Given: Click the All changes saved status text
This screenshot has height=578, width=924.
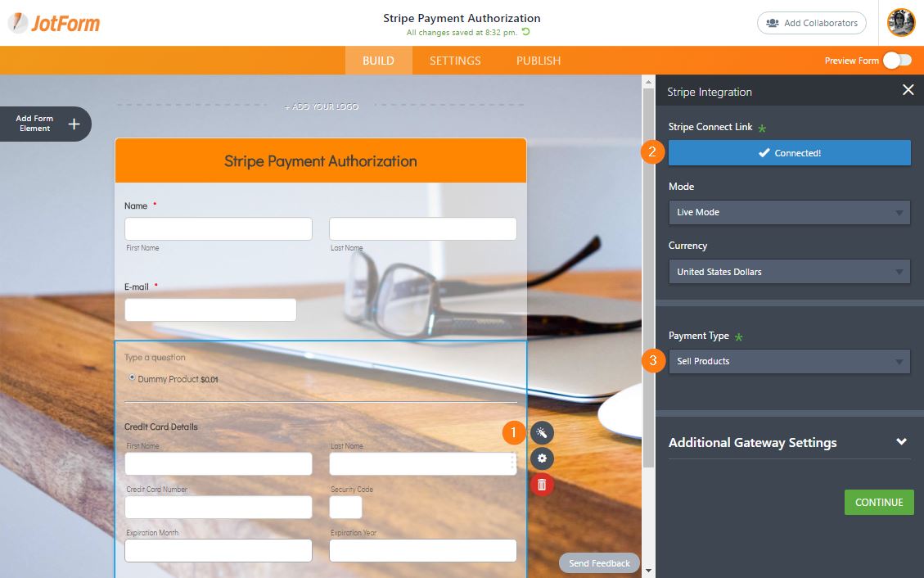Looking at the screenshot, I should pyautogui.click(x=462, y=33).
